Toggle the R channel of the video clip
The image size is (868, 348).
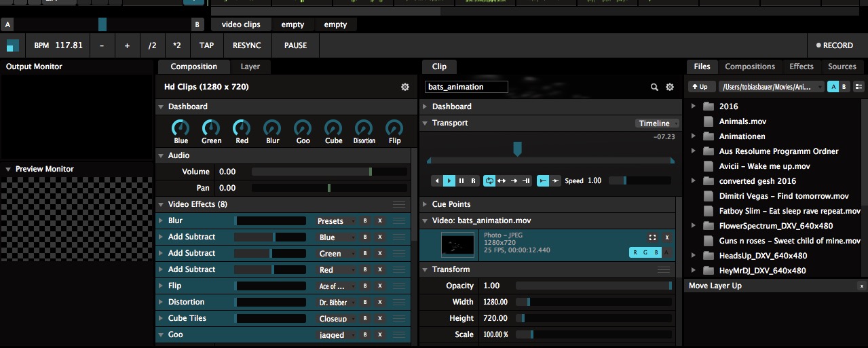635,252
